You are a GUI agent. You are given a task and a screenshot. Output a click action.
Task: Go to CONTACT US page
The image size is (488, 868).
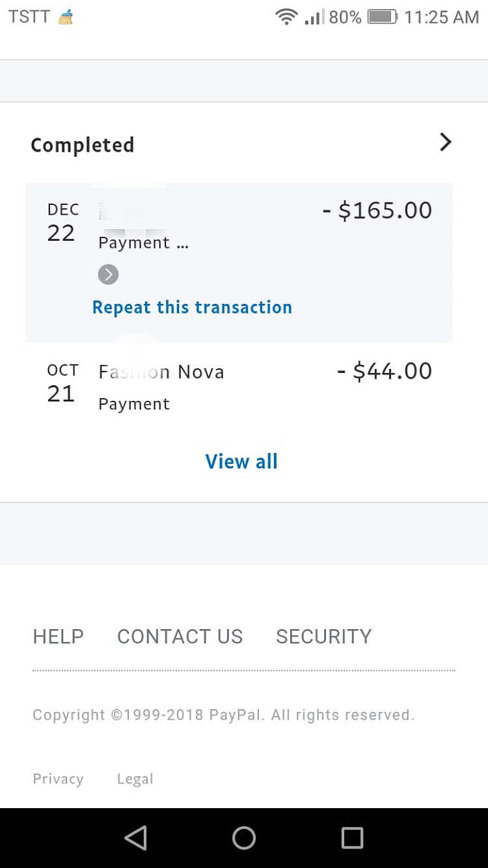(x=180, y=636)
